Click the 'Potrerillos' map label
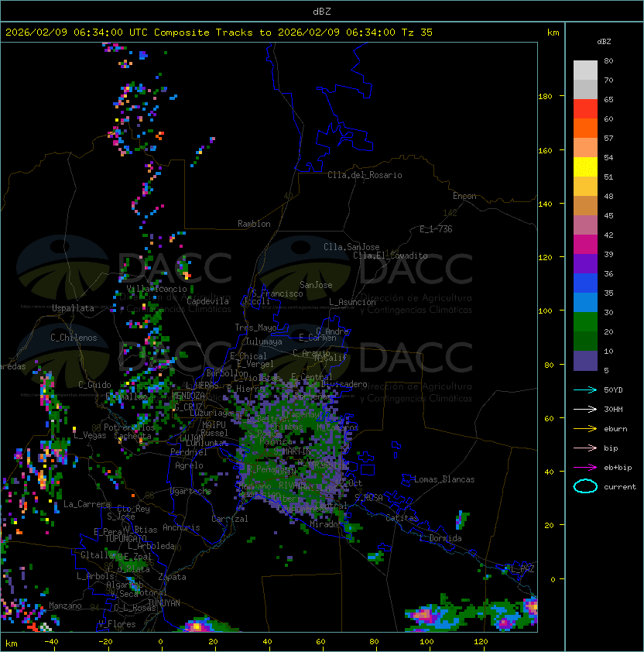 click(129, 427)
